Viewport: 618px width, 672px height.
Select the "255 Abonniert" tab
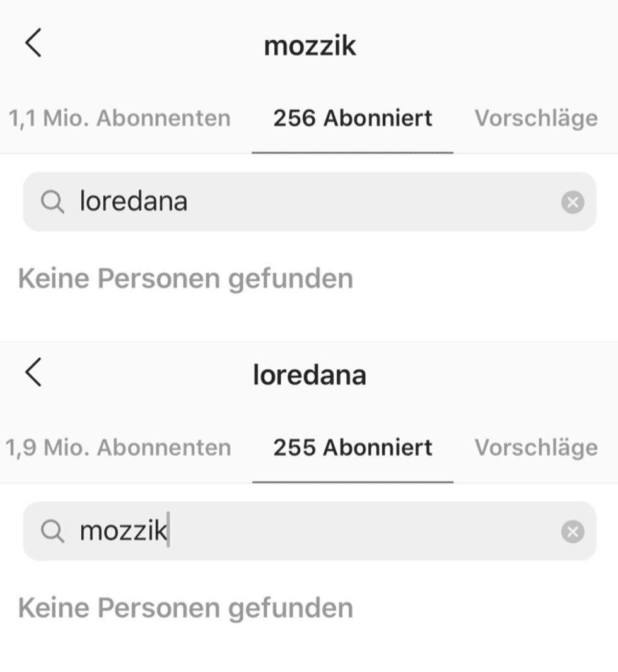coord(353,447)
